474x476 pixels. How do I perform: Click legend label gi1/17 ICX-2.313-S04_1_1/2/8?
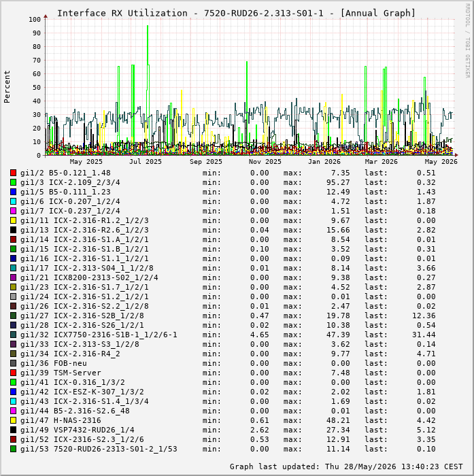(87, 268)
